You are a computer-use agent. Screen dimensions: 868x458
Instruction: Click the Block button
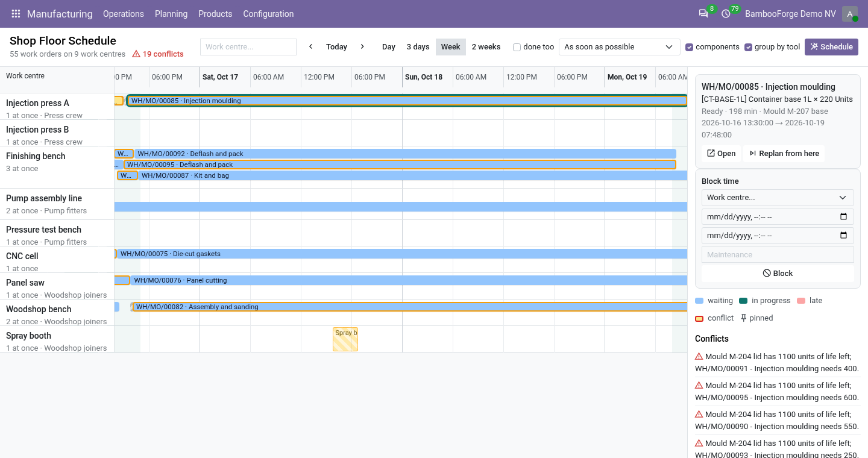pos(778,274)
